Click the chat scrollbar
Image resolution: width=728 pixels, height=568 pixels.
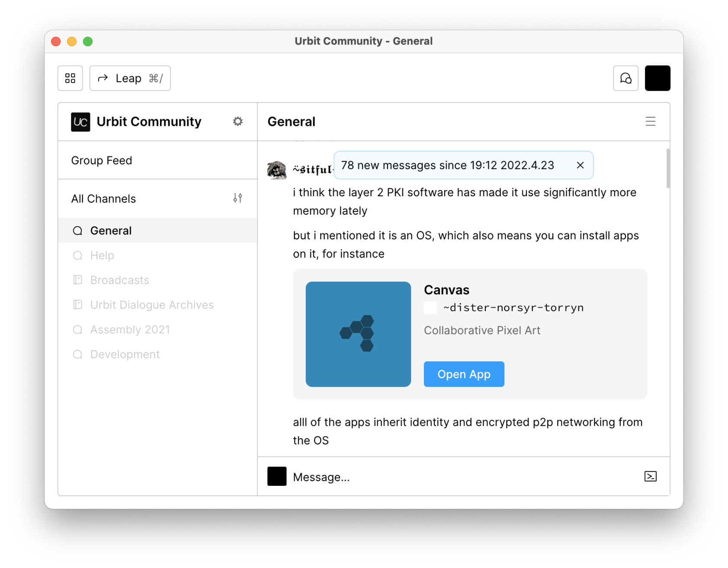coord(668,169)
